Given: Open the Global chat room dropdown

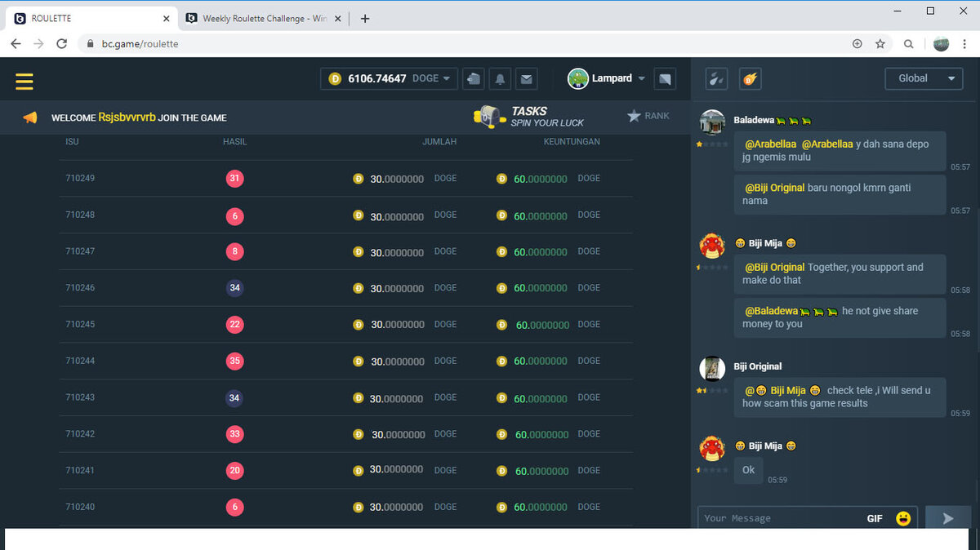Looking at the screenshot, I should pos(924,78).
